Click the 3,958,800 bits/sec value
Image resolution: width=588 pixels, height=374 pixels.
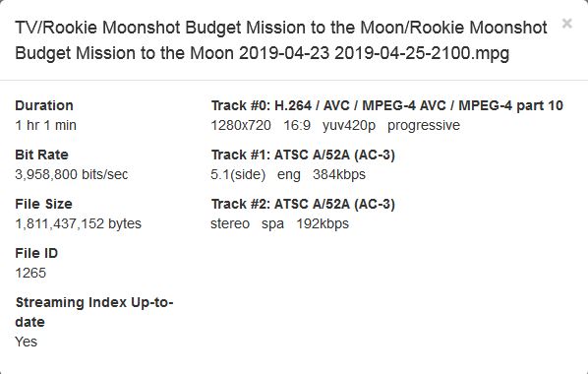tap(72, 174)
